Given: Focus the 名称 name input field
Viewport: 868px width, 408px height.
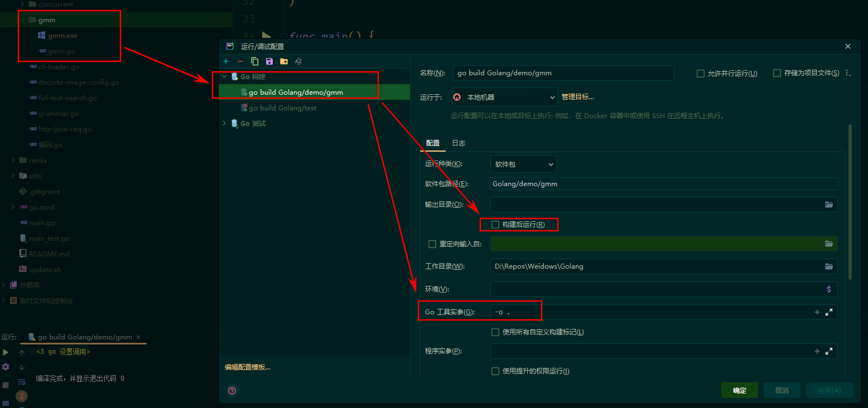Looking at the screenshot, I should (x=564, y=73).
